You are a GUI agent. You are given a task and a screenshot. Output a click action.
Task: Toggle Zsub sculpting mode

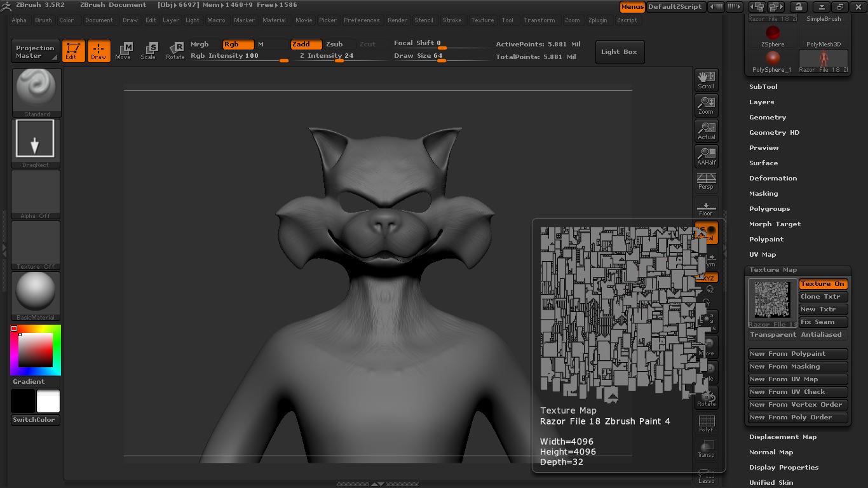coord(339,44)
